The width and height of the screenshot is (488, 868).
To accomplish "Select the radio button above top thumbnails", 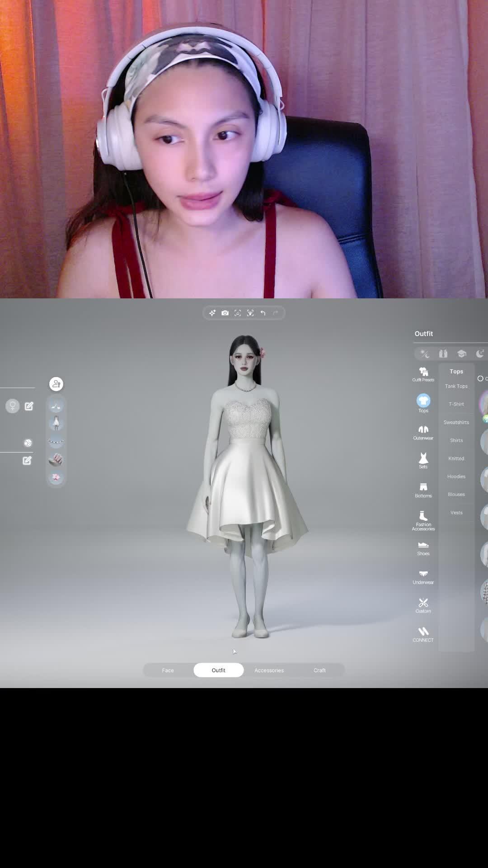I will [480, 378].
